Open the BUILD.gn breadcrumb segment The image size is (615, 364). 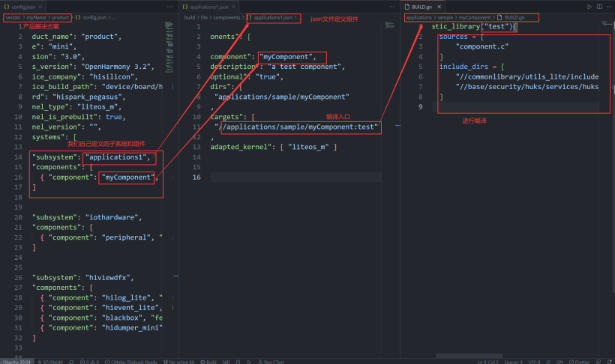tap(511, 18)
